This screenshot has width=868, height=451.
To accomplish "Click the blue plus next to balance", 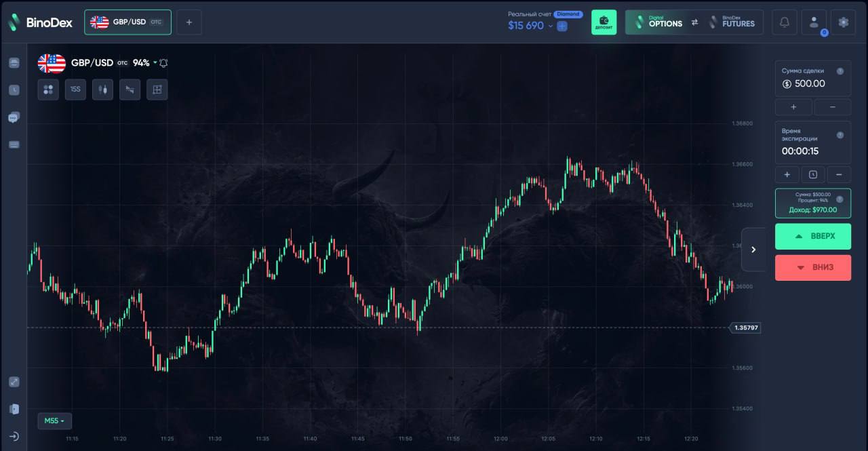I will (562, 26).
